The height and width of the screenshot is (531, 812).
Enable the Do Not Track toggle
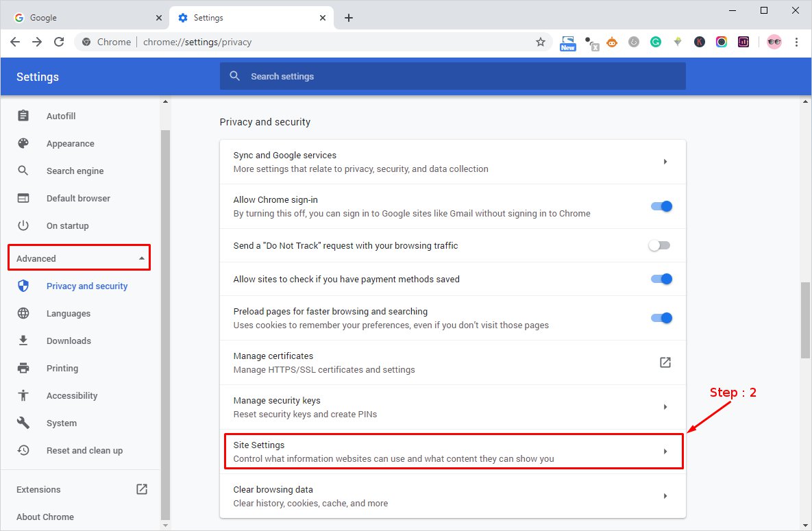coord(659,245)
